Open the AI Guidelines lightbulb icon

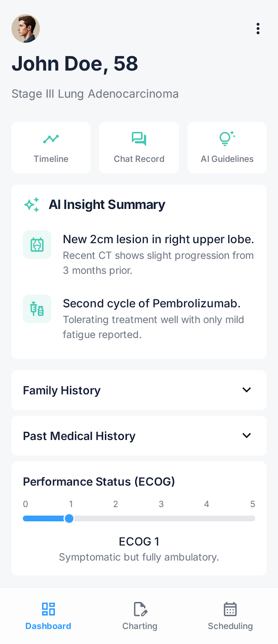click(x=227, y=138)
